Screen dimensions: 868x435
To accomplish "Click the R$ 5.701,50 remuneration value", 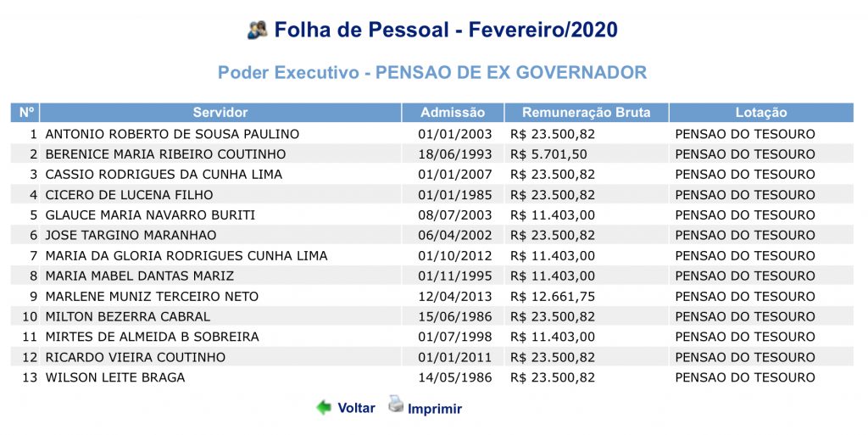I will coord(548,153).
